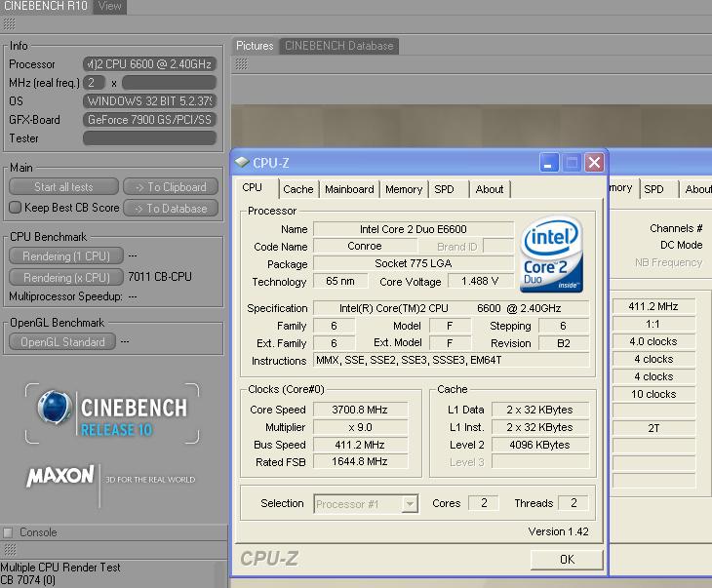The width and height of the screenshot is (712, 588).
Task: Click the Bus Speed value in CPU tab
Action: [360, 445]
